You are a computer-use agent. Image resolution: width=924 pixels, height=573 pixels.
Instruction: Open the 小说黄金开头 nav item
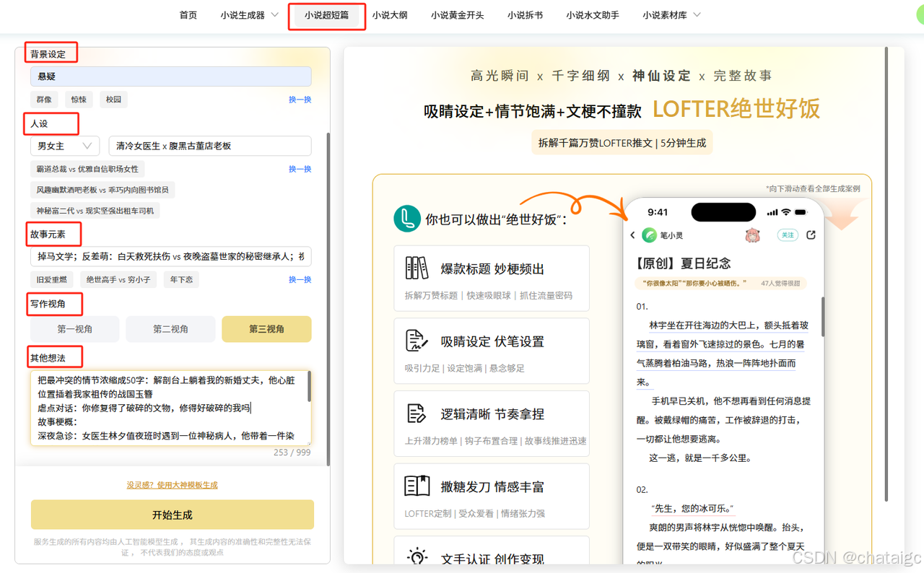pyautogui.click(x=458, y=15)
